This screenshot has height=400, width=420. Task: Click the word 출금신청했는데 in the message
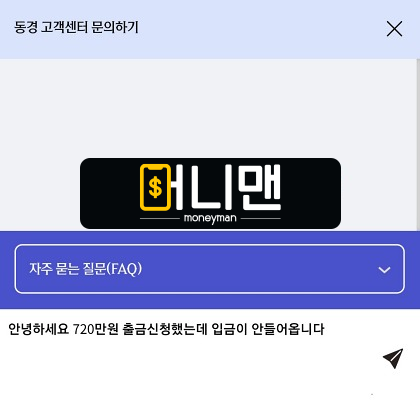(x=165, y=329)
